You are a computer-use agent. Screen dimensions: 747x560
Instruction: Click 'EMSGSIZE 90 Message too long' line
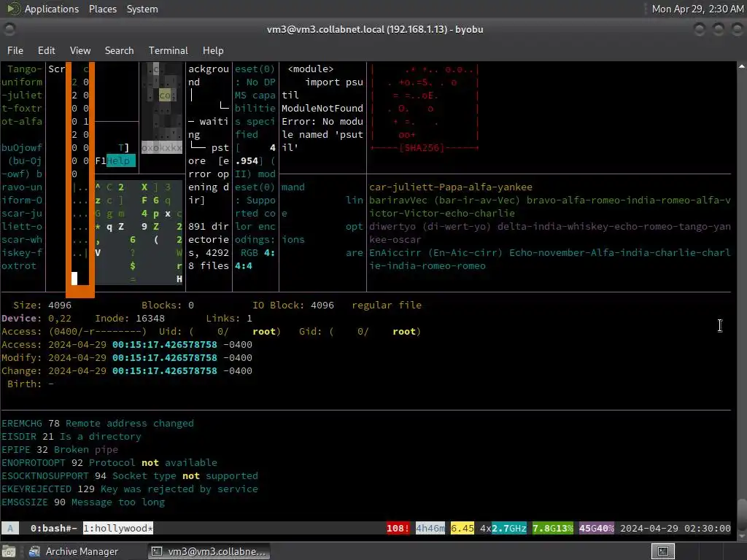click(83, 502)
